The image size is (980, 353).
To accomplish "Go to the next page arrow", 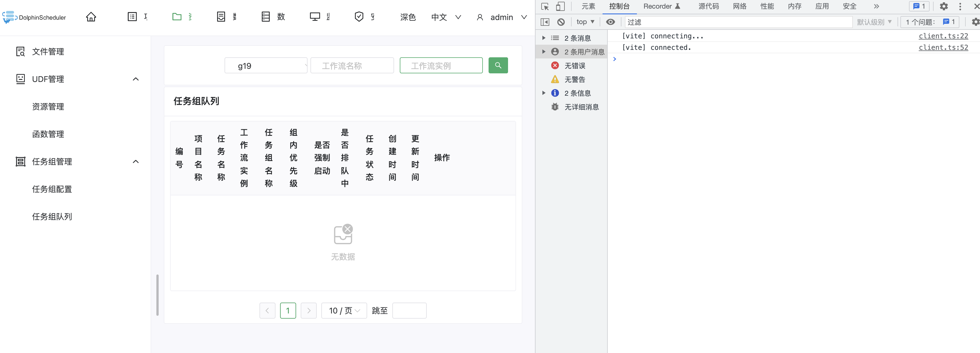I will [x=308, y=311].
